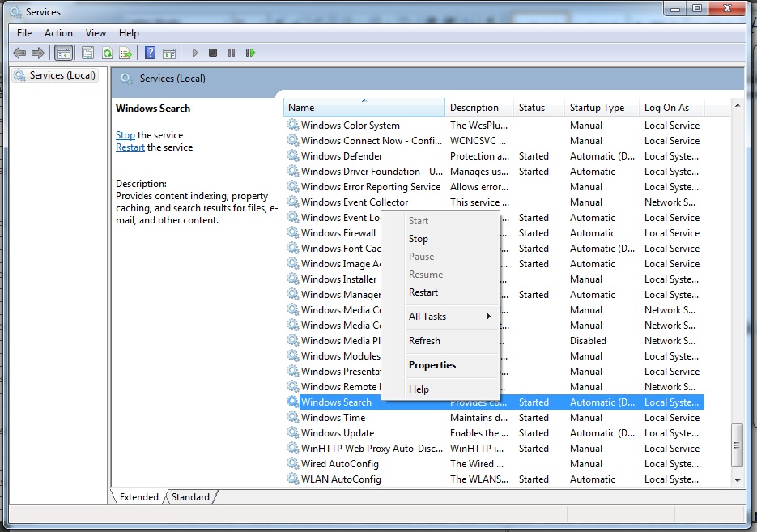Click Restart the service link
This screenshot has height=532, width=757.
tap(130, 147)
